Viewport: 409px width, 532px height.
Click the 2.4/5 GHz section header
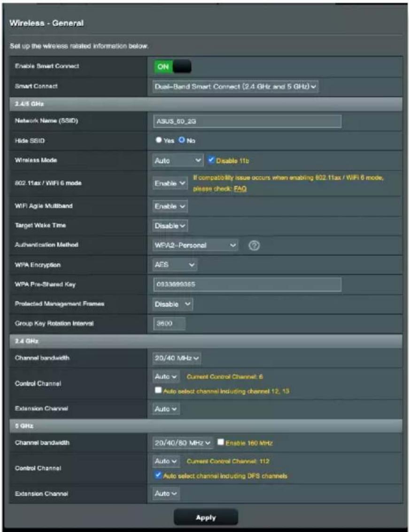[x=206, y=104]
